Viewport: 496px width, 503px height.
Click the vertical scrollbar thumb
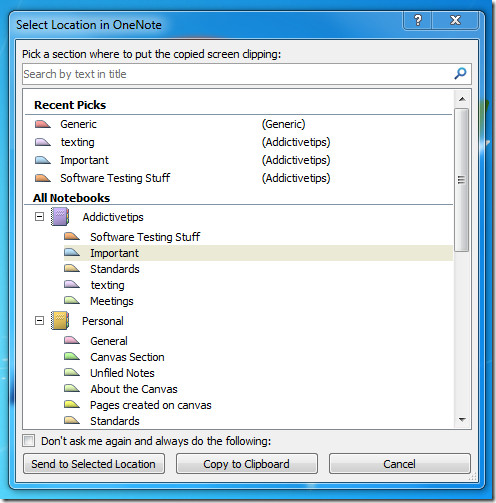462,180
